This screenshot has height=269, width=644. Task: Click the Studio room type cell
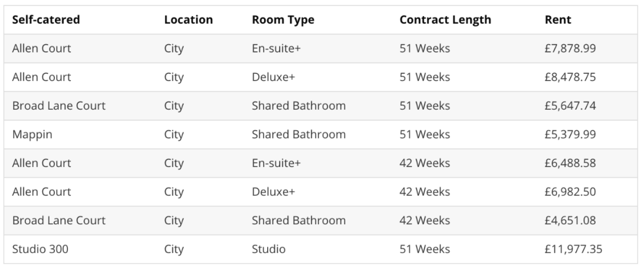coord(268,249)
